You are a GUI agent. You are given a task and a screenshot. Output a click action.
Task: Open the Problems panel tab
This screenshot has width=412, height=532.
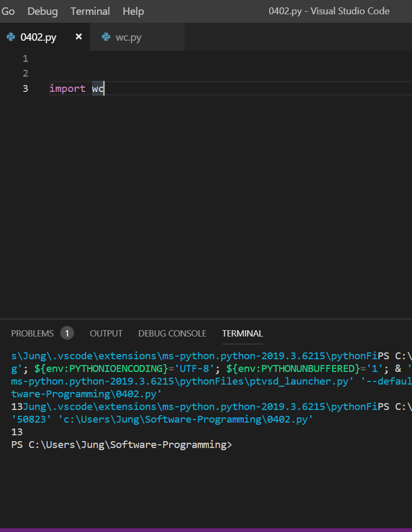click(32, 333)
